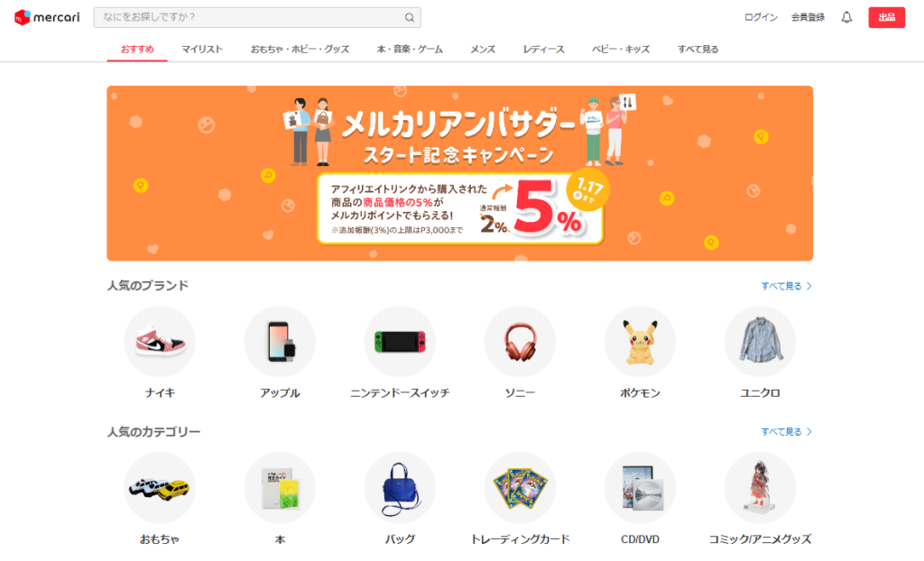Viewport: 924px width, 561px height.
Task: Expand すべて見る next to 人気のカテゴリー
Action: 786,432
